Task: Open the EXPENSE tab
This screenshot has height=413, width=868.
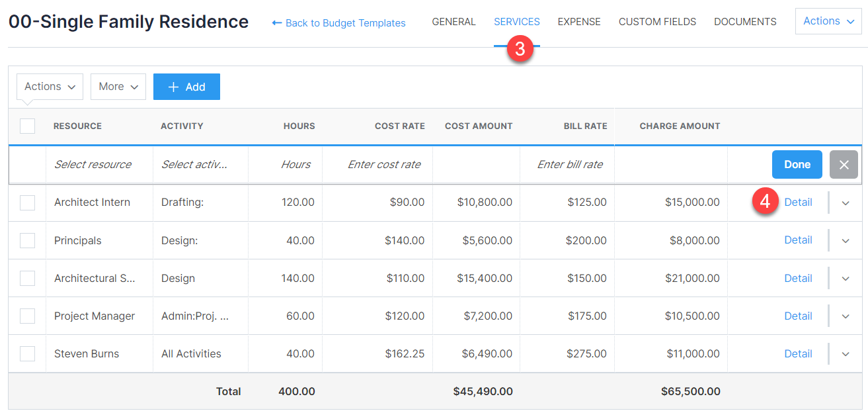Action: pos(579,22)
